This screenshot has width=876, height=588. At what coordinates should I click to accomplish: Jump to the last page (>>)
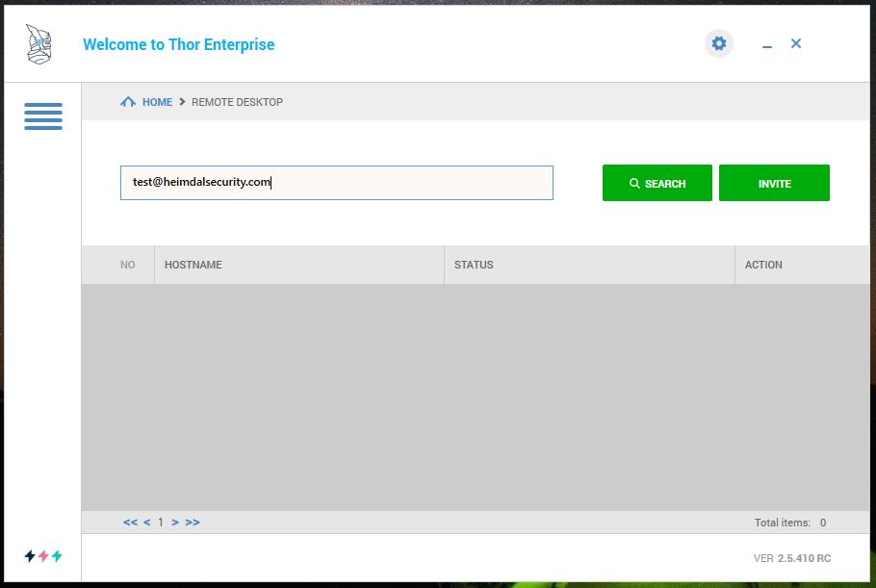(x=193, y=523)
